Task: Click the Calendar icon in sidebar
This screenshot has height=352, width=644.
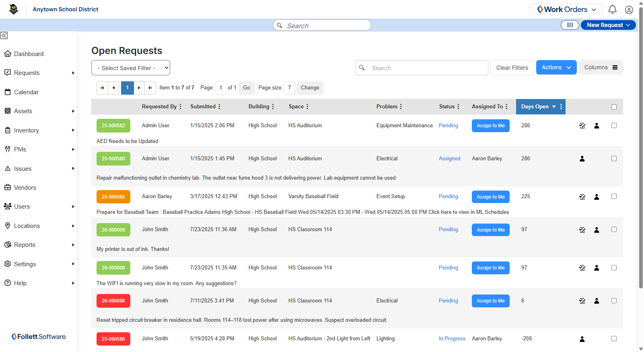Action: point(8,92)
